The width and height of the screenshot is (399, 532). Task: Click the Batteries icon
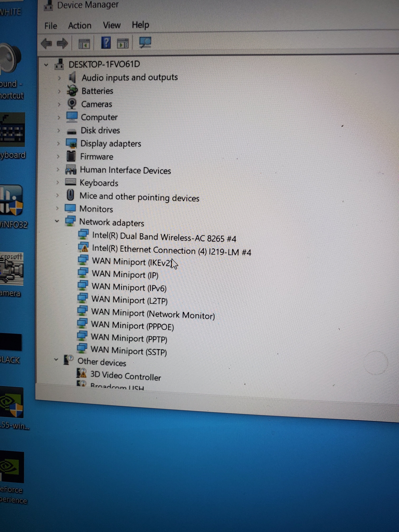(x=72, y=91)
